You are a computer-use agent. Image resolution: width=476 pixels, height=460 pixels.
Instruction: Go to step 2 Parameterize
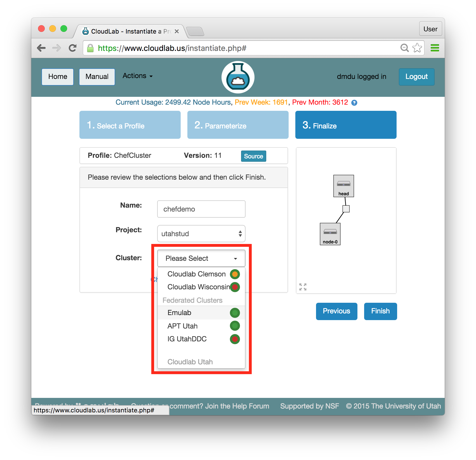coord(238,125)
